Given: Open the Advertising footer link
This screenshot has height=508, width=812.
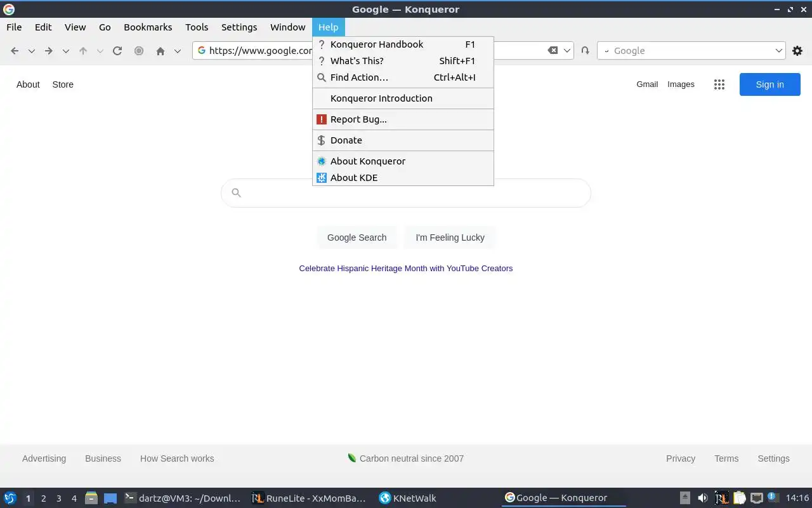Looking at the screenshot, I should click(44, 458).
